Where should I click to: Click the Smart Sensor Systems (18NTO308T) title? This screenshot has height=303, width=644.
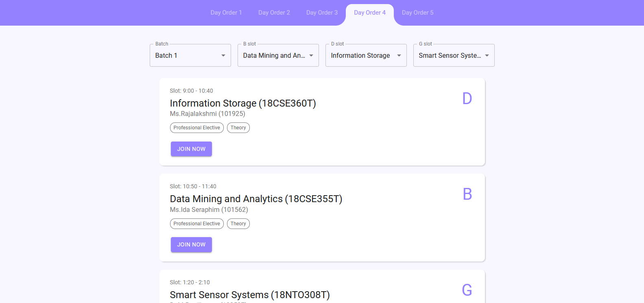tap(249, 295)
